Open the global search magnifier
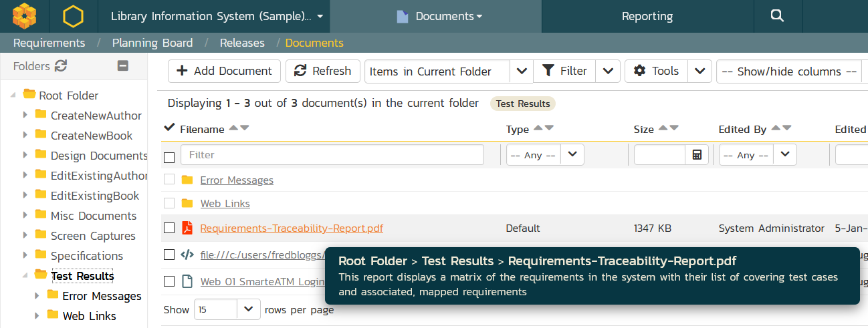 776,16
